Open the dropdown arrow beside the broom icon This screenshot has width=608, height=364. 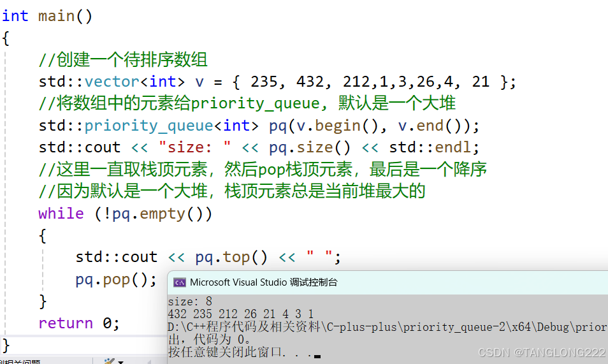pos(121,362)
